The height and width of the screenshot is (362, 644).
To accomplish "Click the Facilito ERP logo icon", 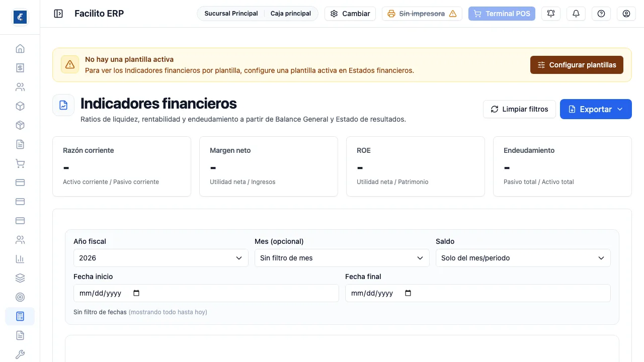I will [20, 17].
